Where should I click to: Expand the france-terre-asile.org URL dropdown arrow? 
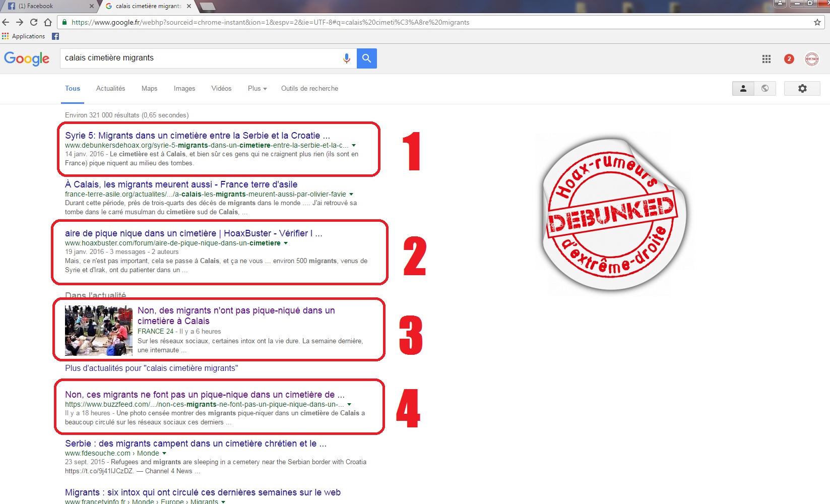(x=351, y=194)
